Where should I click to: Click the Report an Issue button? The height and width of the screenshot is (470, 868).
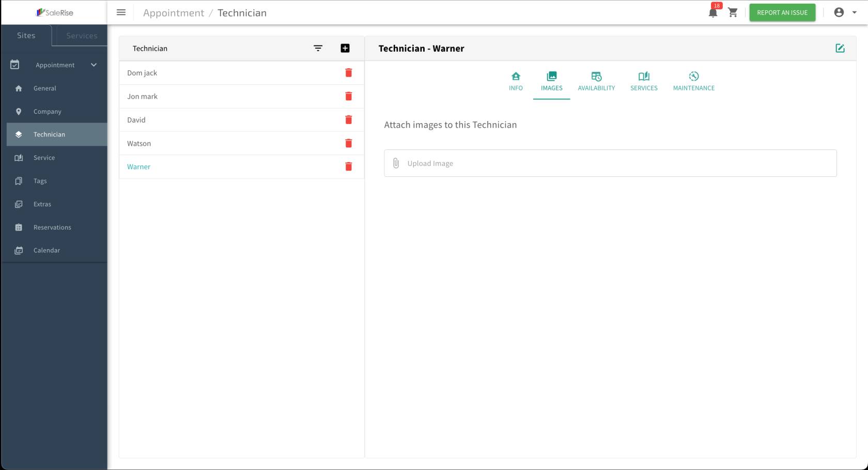coord(782,12)
